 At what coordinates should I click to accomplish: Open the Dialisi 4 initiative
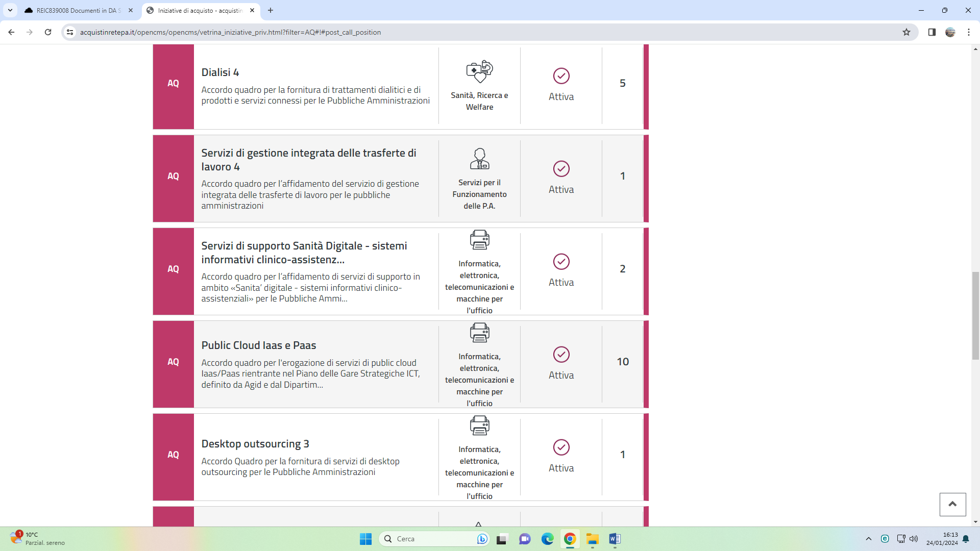click(220, 72)
